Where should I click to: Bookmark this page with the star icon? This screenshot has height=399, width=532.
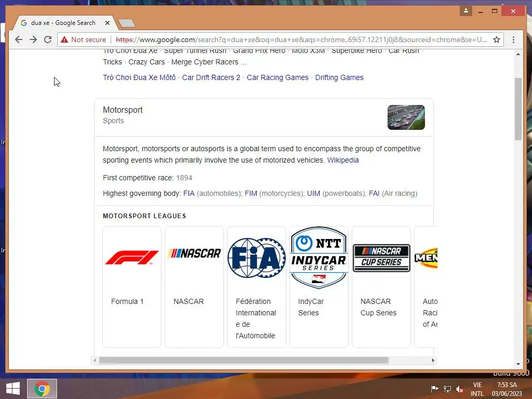click(x=497, y=39)
